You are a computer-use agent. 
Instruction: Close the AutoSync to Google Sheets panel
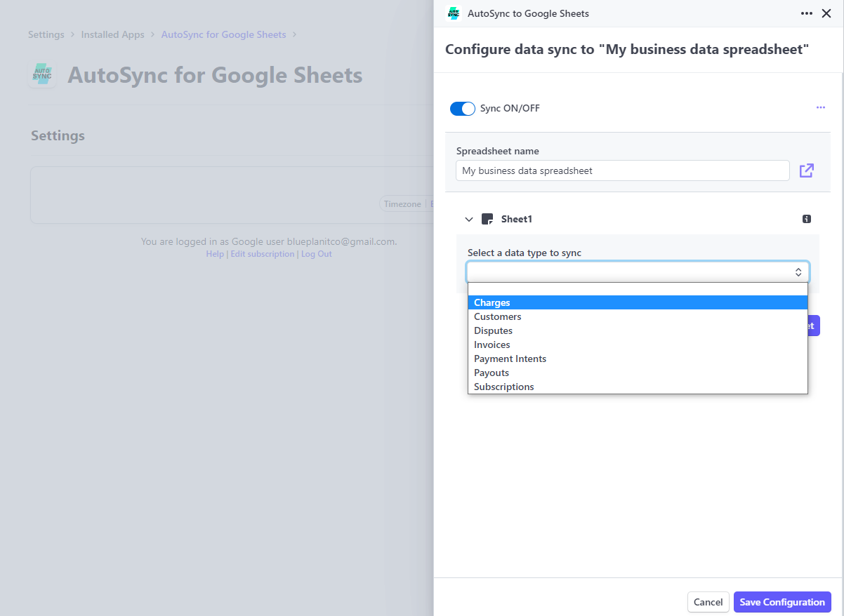pos(826,13)
